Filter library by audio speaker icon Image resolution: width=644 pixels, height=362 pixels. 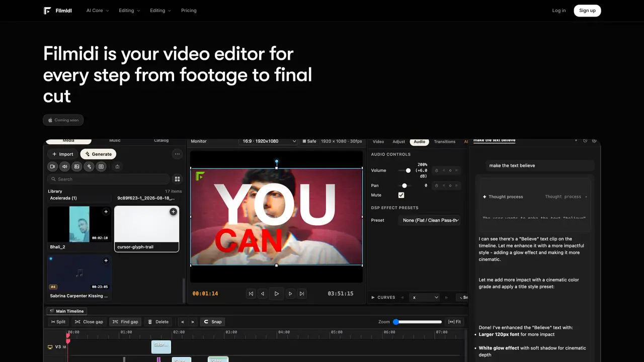pyautogui.click(x=65, y=166)
